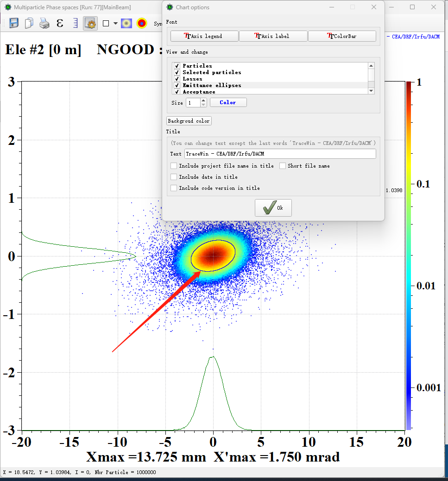Click the copy pages toolbar icon
The height and width of the screenshot is (481, 448).
(29, 23)
